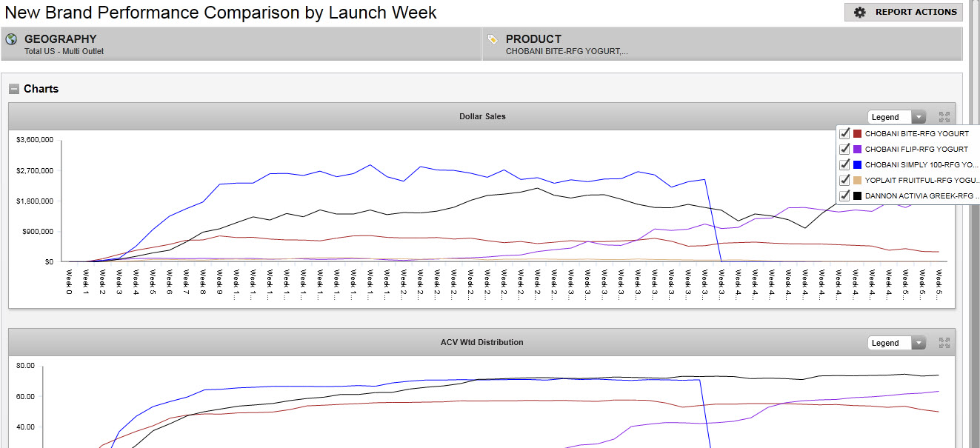
Task: Open the Geography filter panel
Action: click(241, 44)
